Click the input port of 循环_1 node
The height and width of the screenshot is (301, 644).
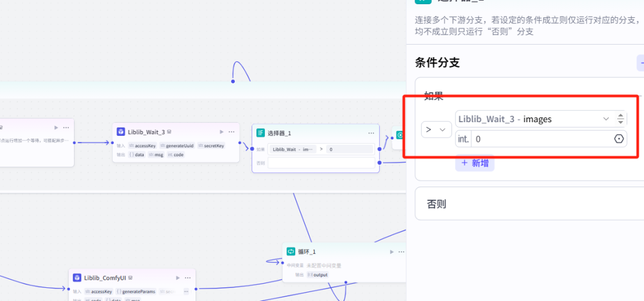point(282,262)
